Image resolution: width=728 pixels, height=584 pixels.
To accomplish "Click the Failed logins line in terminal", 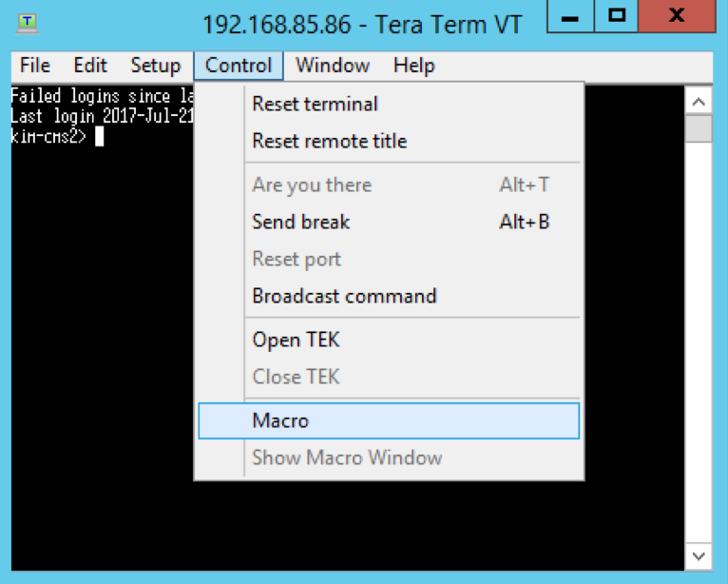I will point(102,97).
